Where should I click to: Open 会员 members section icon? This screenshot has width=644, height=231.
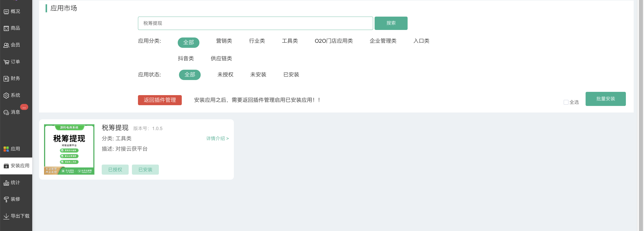pos(6,45)
